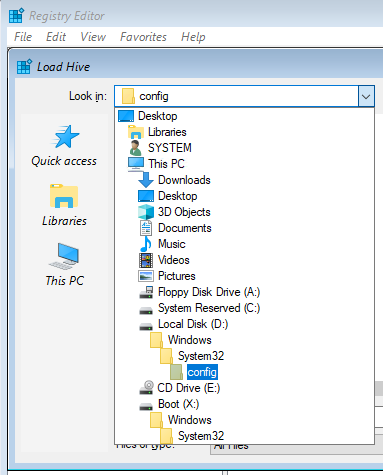Select Desktop under This PC
This screenshot has width=383, height=475.
(x=244, y=196)
